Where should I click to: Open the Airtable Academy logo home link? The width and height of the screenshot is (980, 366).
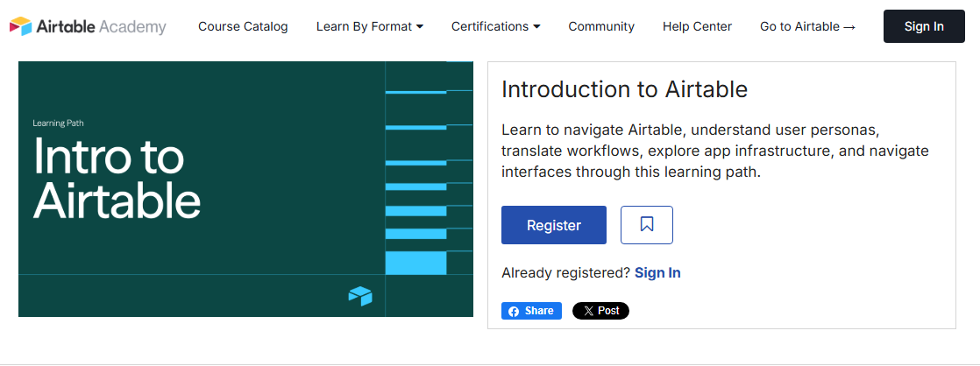(x=89, y=27)
